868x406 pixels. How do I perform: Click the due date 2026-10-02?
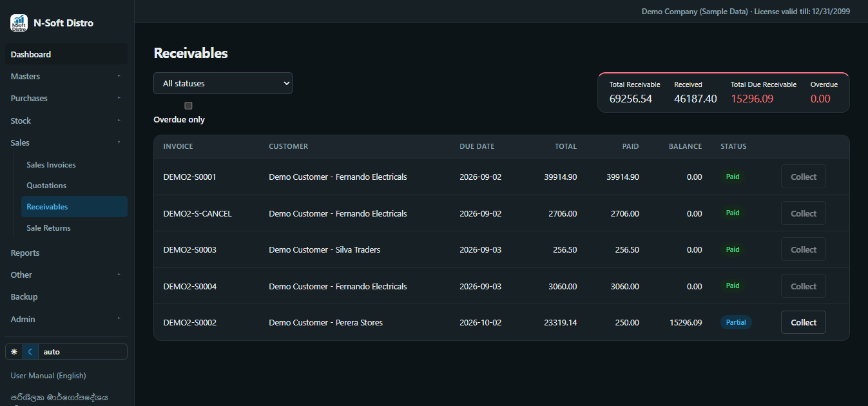[x=481, y=322]
